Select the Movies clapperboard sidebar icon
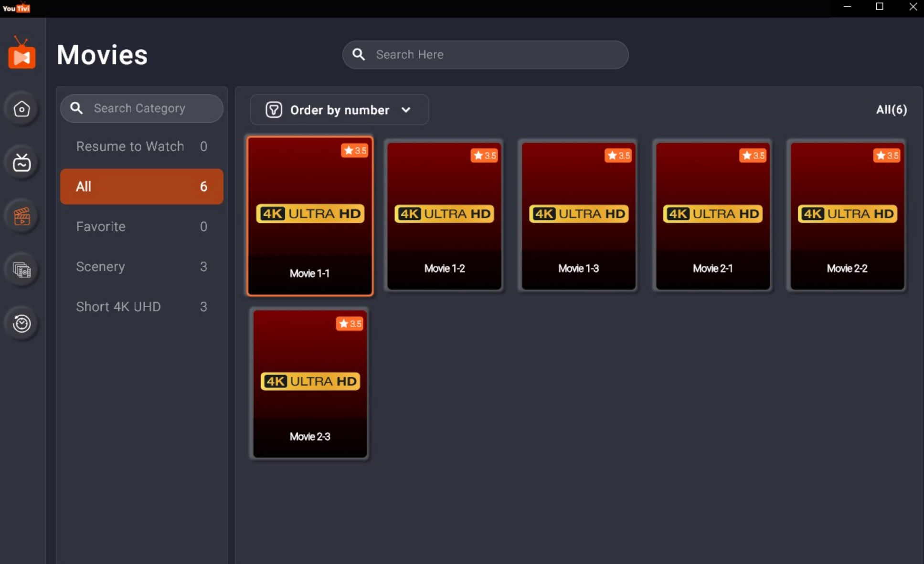 pos(21,217)
